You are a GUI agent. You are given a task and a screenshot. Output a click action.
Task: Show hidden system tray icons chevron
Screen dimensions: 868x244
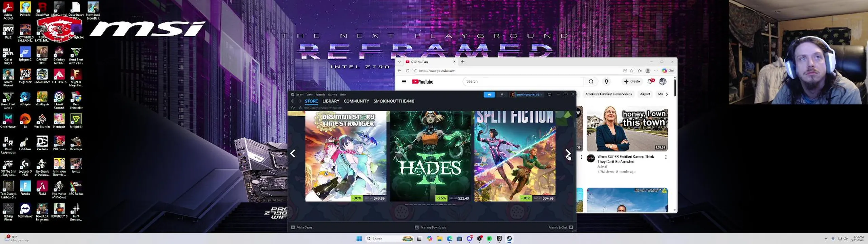coord(826,239)
